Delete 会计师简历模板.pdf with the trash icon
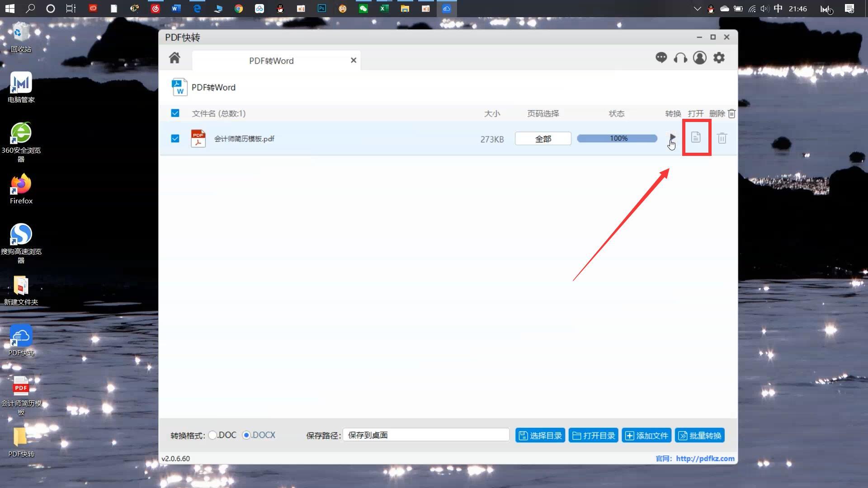868x488 pixels. 722,138
